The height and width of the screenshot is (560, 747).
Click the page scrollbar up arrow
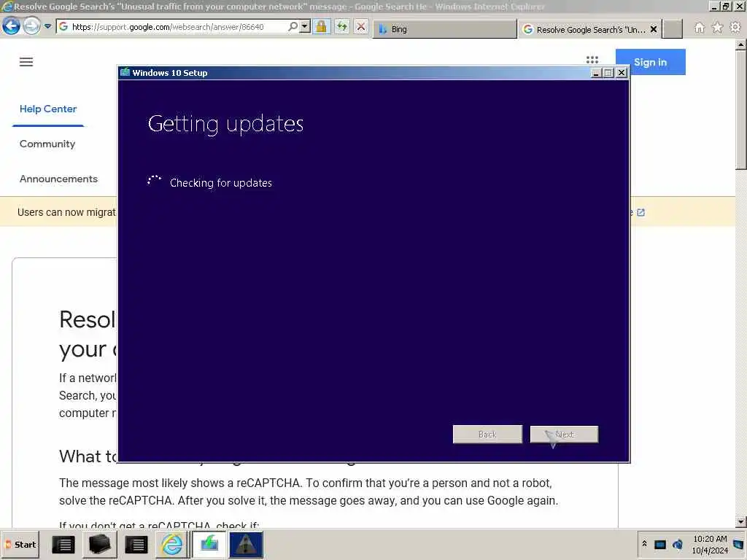741,45
